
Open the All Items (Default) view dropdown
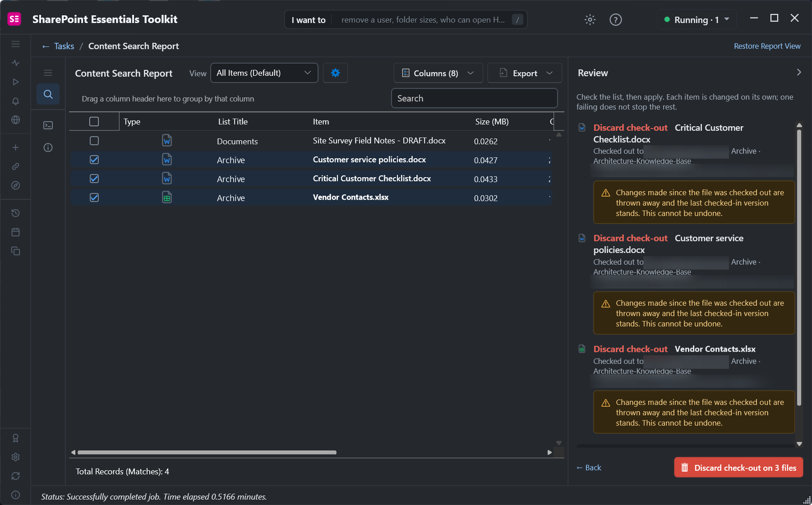coord(264,73)
